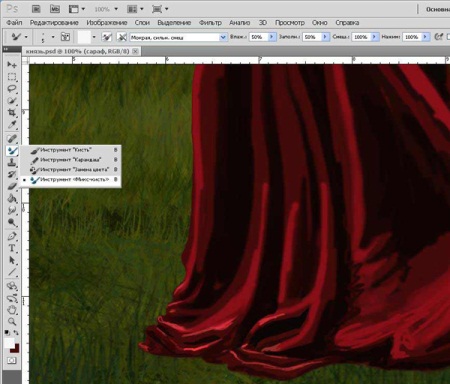Select the 3D Object Rotate tool

tap(12, 286)
